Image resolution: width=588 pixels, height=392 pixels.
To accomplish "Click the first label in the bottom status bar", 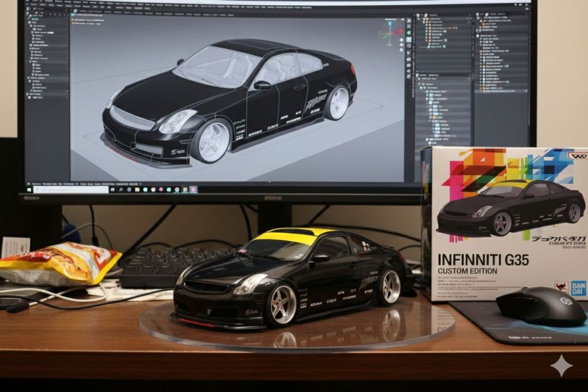I will coord(36,183).
